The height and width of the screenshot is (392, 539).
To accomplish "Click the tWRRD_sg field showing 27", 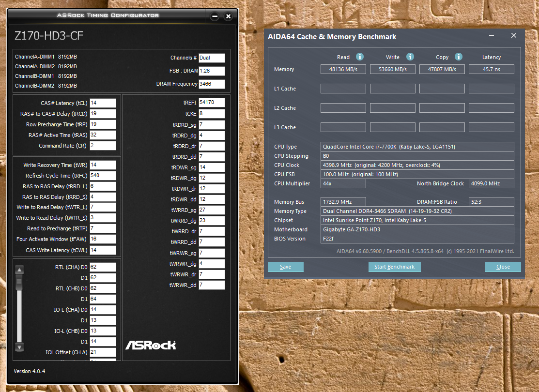I will tap(212, 210).
